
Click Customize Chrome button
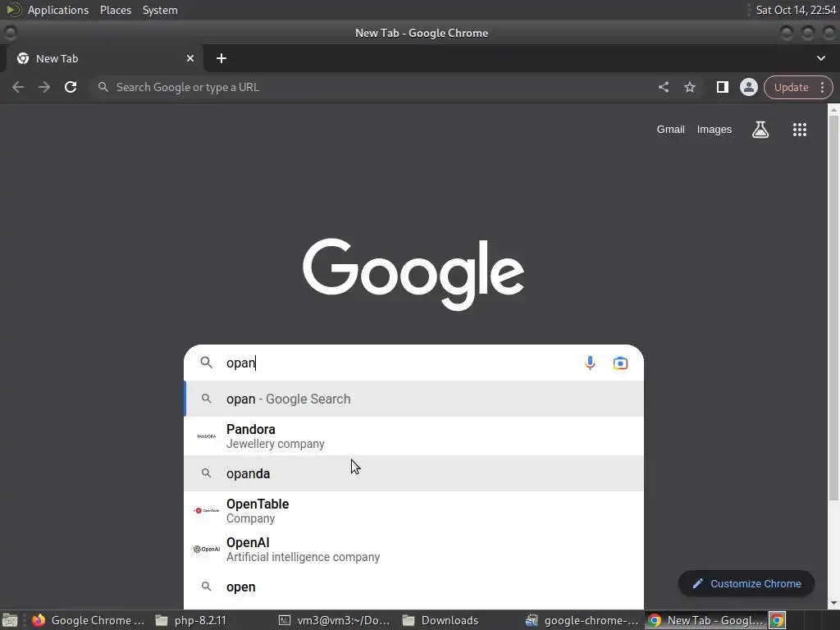click(x=746, y=583)
